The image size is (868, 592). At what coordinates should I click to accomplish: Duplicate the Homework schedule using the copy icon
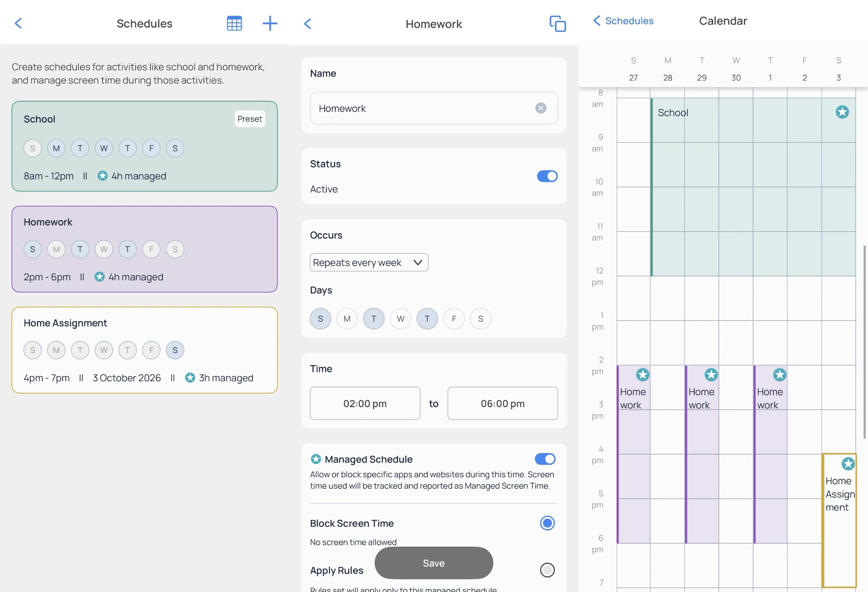(x=558, y=24)
